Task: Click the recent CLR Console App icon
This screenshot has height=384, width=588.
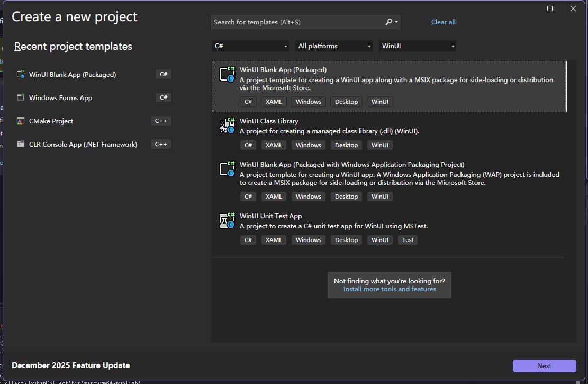Action: [x=21, y=145]
